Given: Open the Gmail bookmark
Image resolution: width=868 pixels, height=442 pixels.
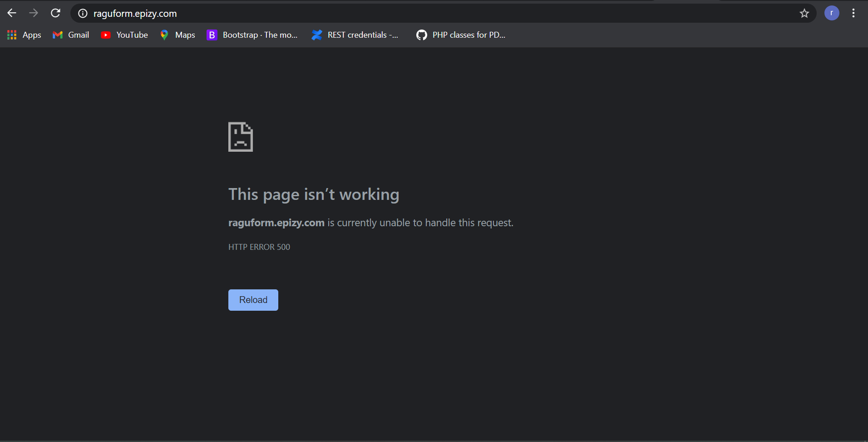Looking at the screenshot, I should 71,35.
